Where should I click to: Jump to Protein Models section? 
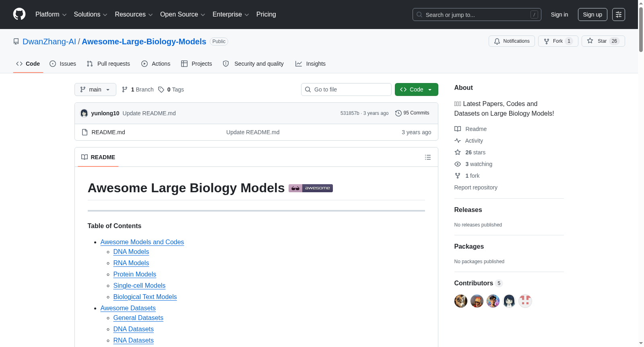point(135,274)
